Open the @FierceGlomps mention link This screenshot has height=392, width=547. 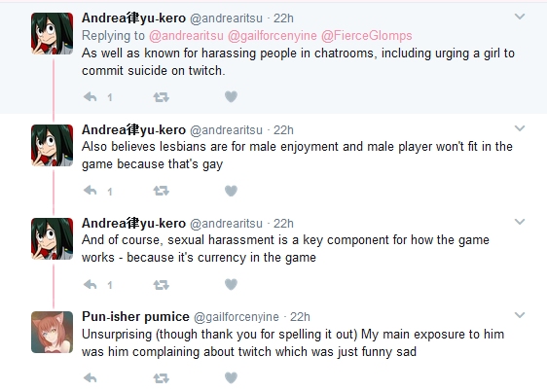[x=366, y=36]
